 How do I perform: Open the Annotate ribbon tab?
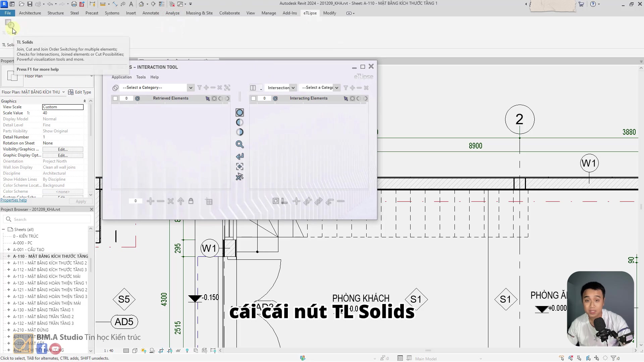point(151,13)
